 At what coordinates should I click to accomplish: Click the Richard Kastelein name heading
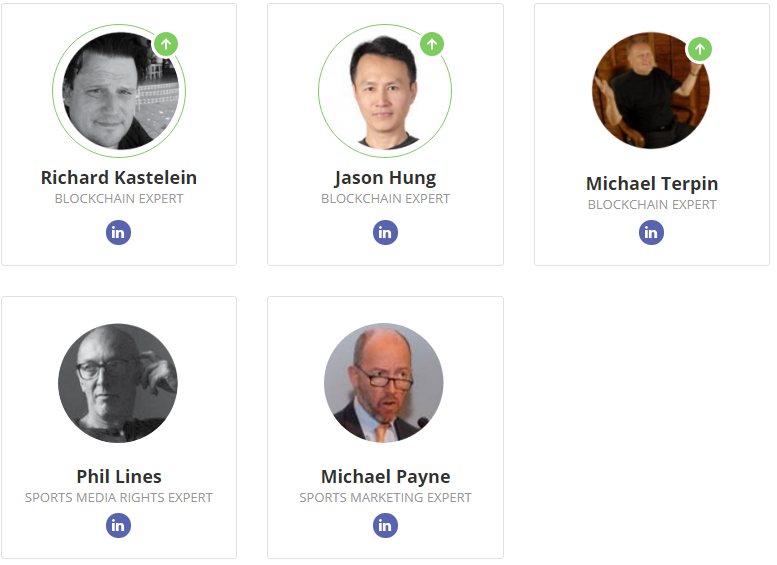pyautogui.click(x=119, y=177)
